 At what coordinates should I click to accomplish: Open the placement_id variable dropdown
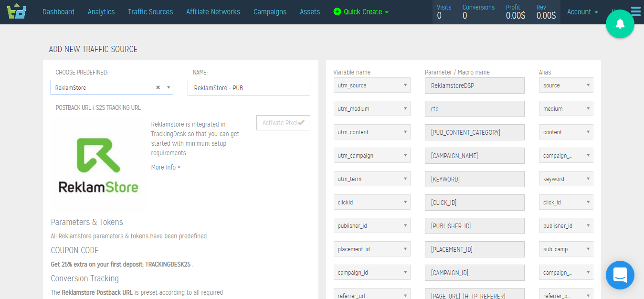(x=372, y=249)
